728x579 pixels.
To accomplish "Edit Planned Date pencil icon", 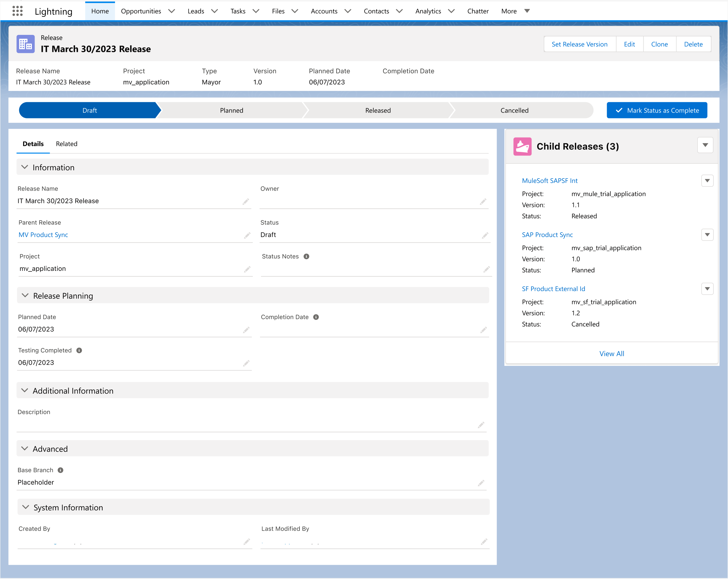I will pyautogui.click(x=247, y=330).
